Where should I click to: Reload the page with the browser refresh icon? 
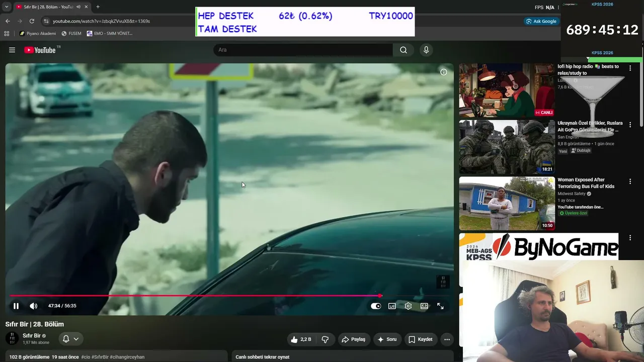click(32, 21)
